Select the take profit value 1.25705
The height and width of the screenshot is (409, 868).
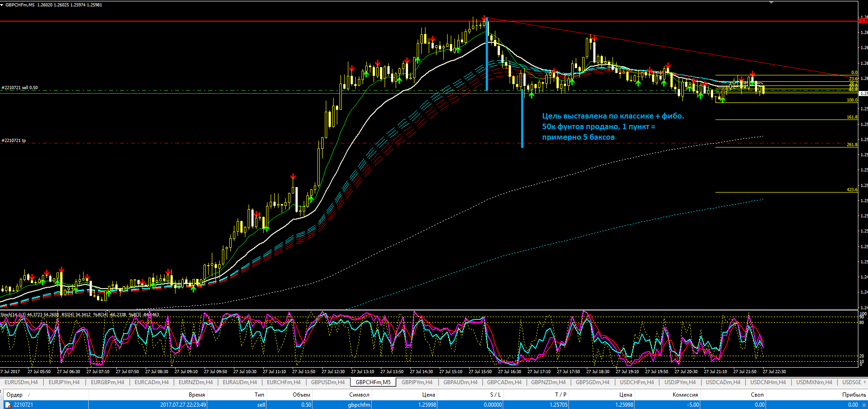(537, 405)
